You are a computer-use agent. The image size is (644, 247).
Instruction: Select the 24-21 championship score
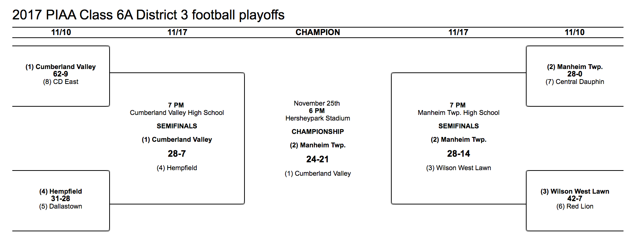pyautogui.click(x=318, y=159)
